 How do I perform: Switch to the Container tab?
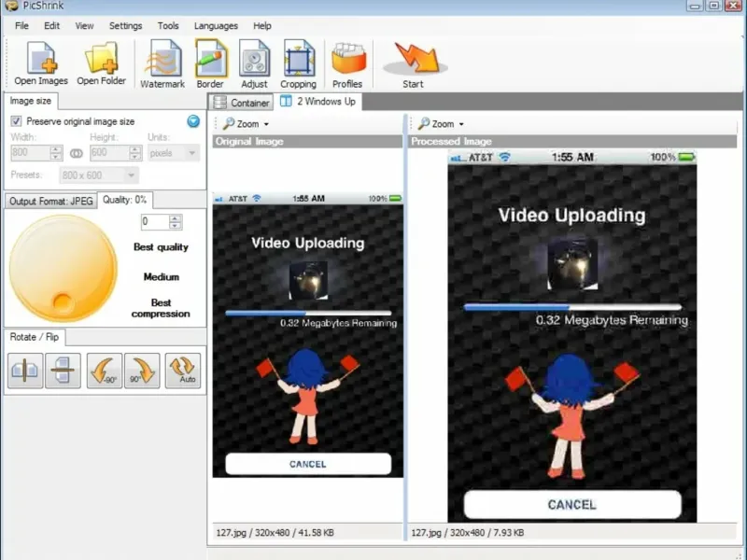pos(241,103)
